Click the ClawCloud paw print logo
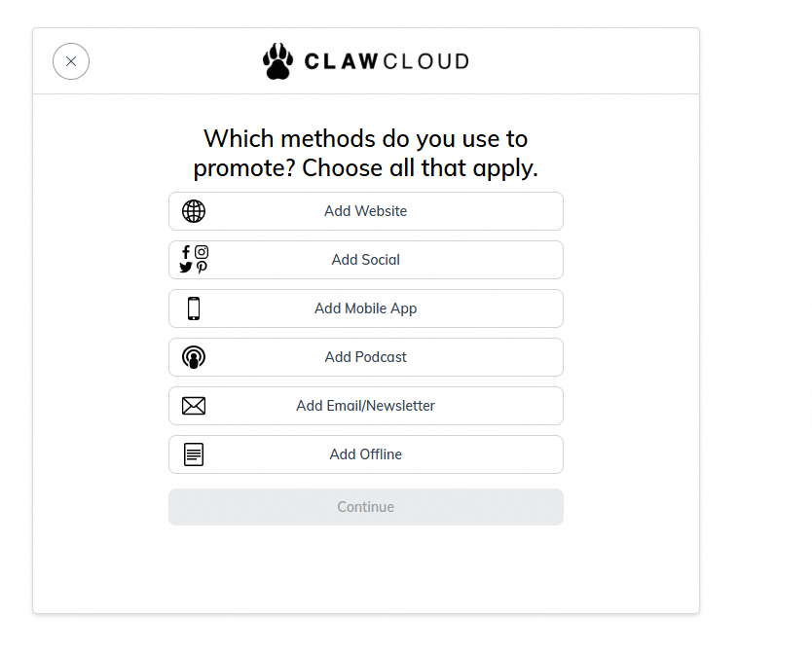Image resolution: width=812 pixels, height=653 pixels. (x=277, y=61)
